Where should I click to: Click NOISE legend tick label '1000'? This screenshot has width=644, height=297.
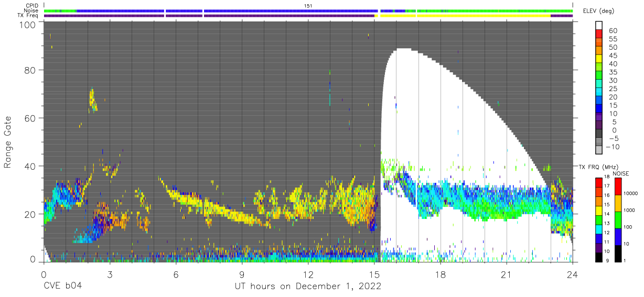pos(630,211)
